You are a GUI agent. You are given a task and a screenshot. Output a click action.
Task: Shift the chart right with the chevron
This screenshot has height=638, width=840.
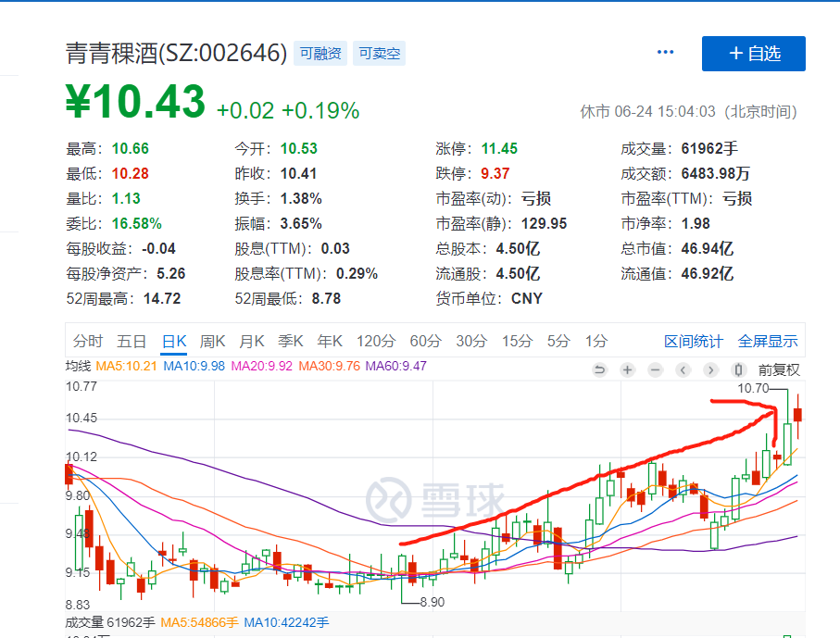click(711, 369)
